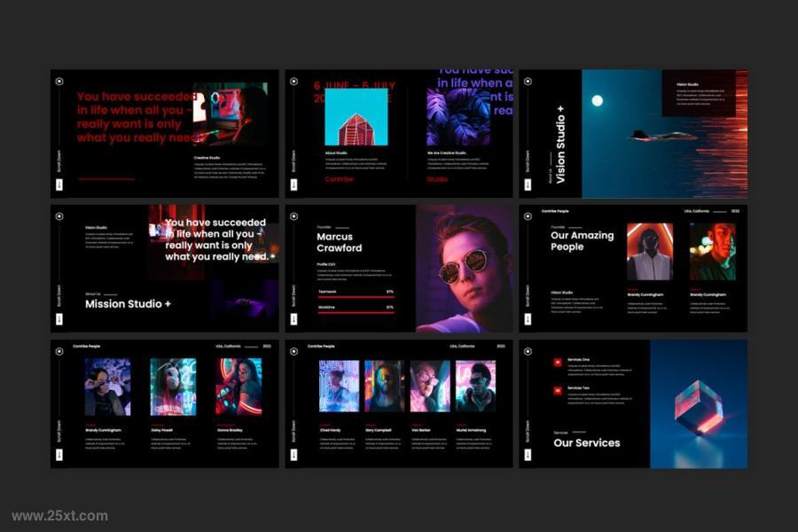
Task: Select Daisy Powell masked photo
Action: [173, 387]
